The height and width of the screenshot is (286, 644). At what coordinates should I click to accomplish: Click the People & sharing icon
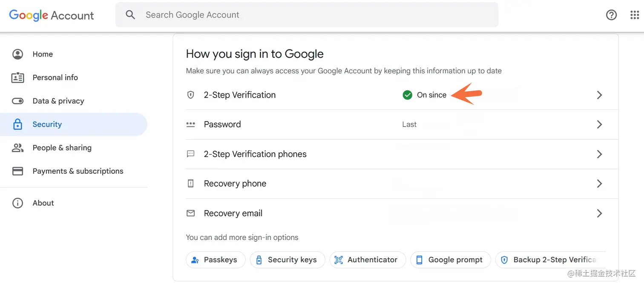point(17,148)
